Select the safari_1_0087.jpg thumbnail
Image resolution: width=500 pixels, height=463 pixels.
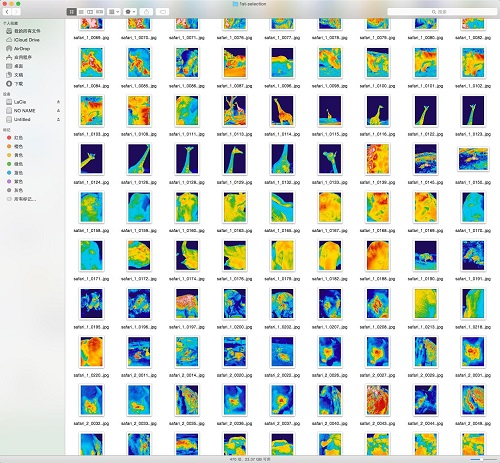(235, 62)
